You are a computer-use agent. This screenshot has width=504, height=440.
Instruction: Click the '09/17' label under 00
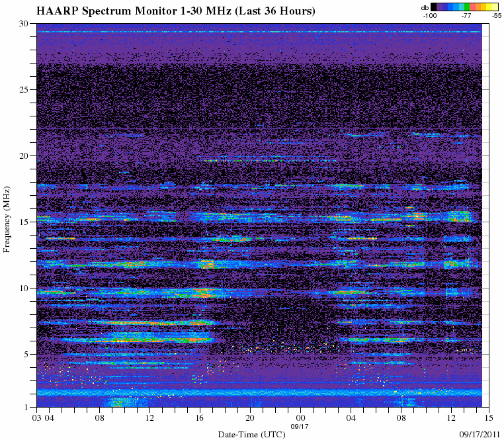300,427
